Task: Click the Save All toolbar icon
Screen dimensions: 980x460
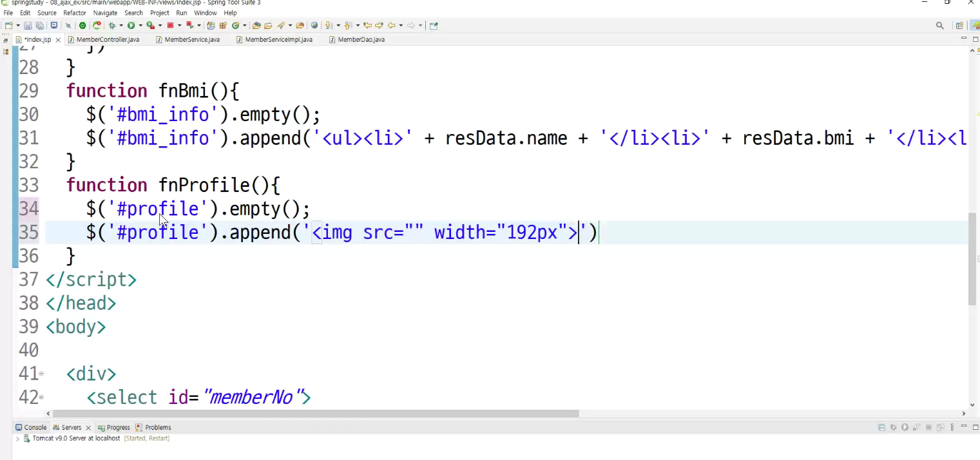Action: pyautogui.click(x=39, y=26)
